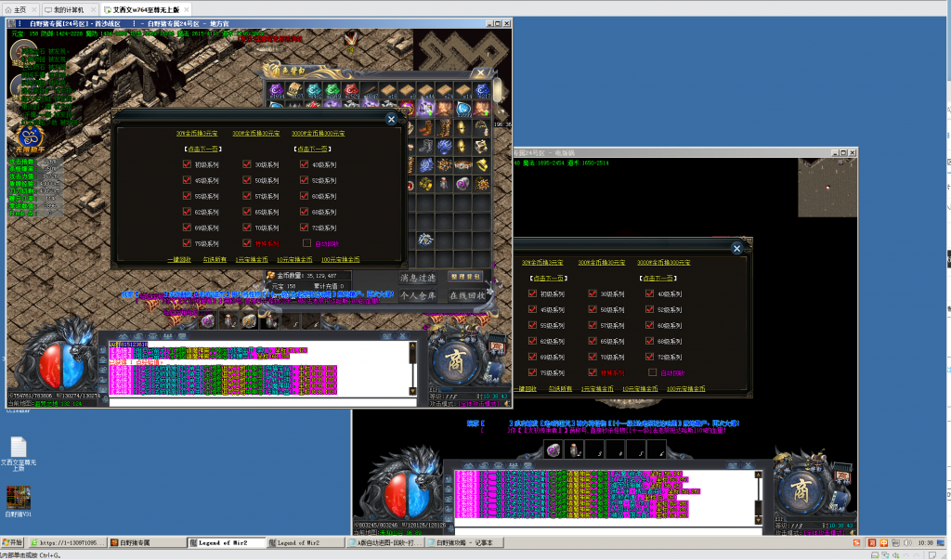Click chat scroll-down arrow in 首沙战区 window
Image resolution: width=951 pixels, height=560 pixels.
click(412, 391)
